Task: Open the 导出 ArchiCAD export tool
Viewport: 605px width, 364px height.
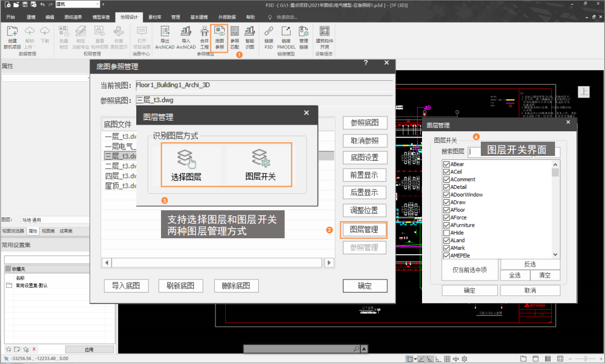Action: point(164,37)
